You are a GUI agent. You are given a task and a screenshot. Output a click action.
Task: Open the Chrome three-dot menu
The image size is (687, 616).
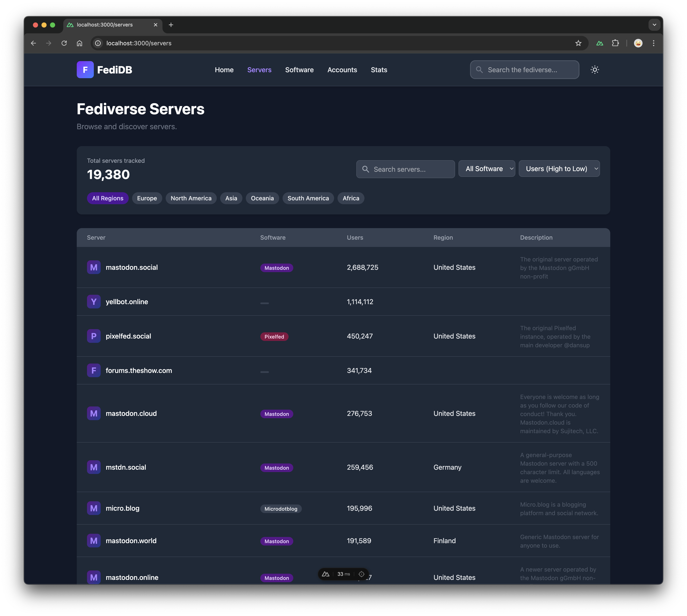click(x=654, y=43)
